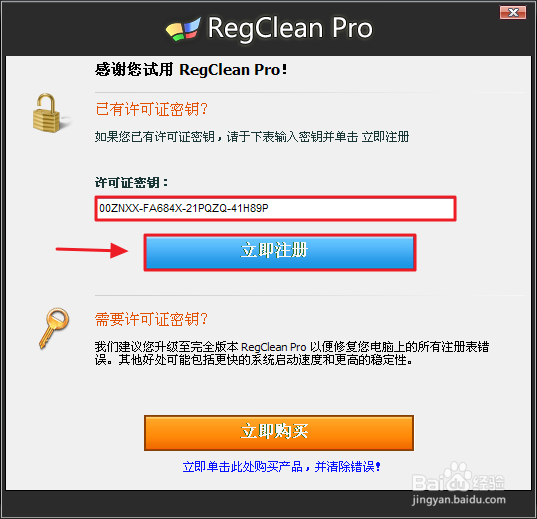537x519 pixels.
Task: Click the upgrade recommendation paragraph
Action: (292, 353)
